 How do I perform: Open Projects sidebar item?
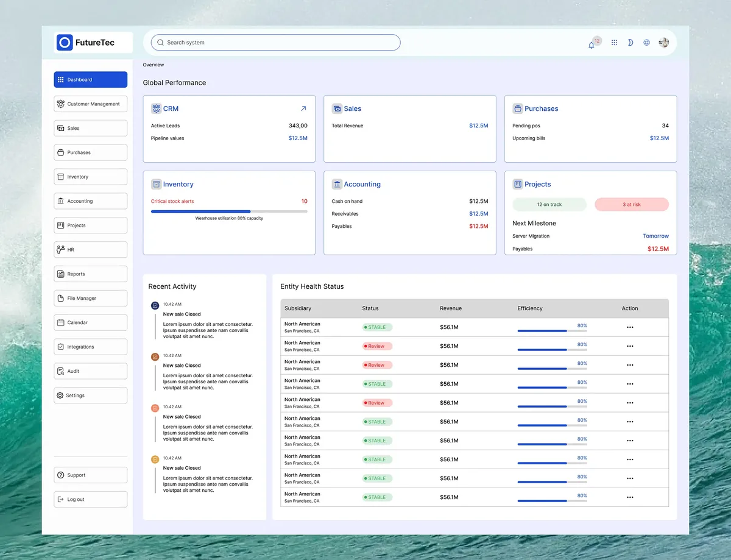click(91, 225)
